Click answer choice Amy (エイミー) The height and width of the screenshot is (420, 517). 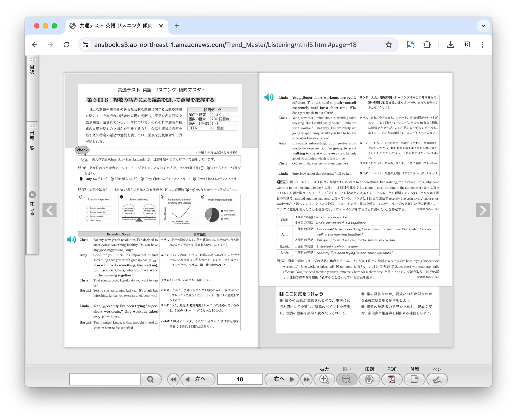coord(93,179)
